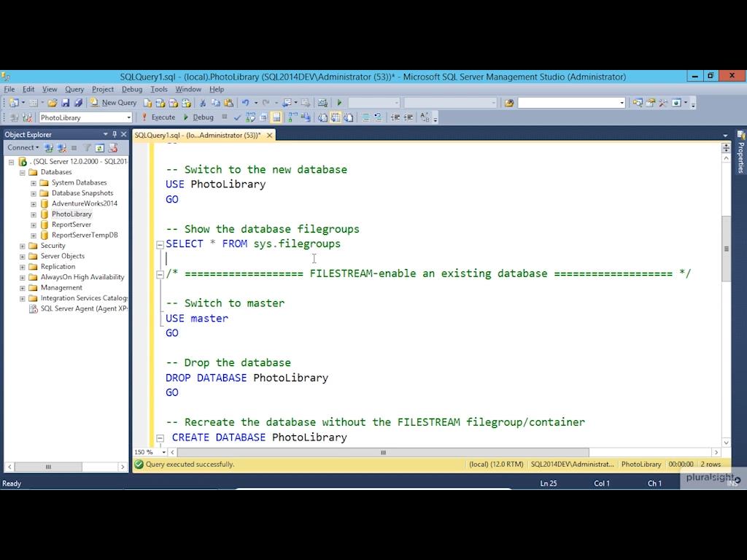The height and width of the screenshot is (560, 747).
Task: Click the Execute button
Action: point(158,117)
